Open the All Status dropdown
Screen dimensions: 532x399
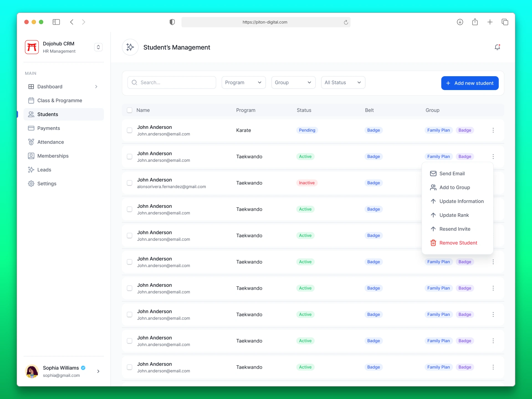[x=343, y=83]
